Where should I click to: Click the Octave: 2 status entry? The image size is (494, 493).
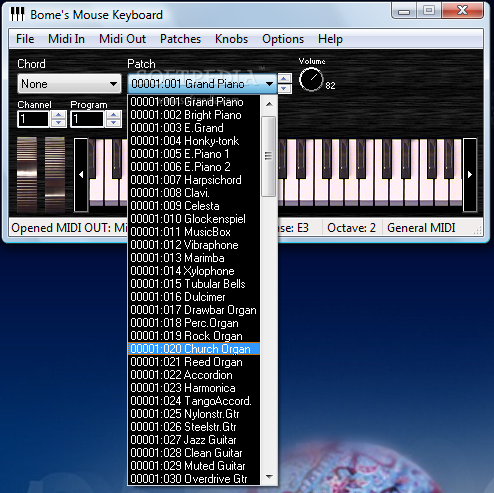pos(351,228)
